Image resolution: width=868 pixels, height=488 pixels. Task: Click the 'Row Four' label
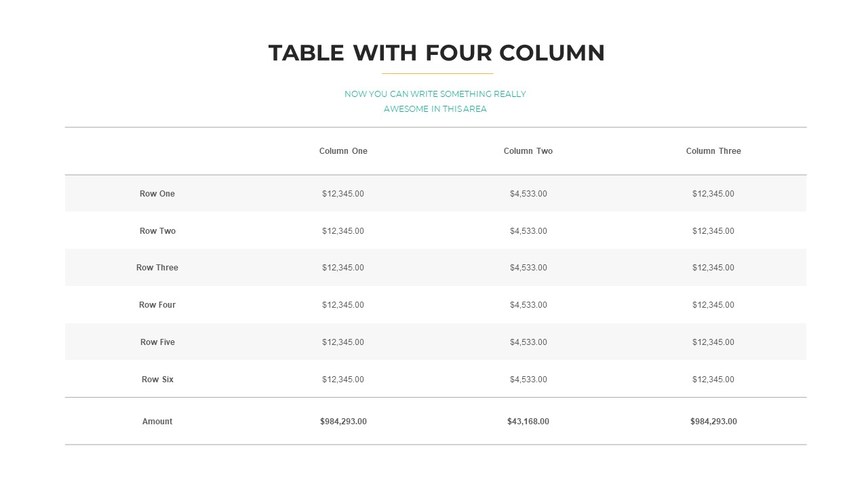tap(157, 305)
